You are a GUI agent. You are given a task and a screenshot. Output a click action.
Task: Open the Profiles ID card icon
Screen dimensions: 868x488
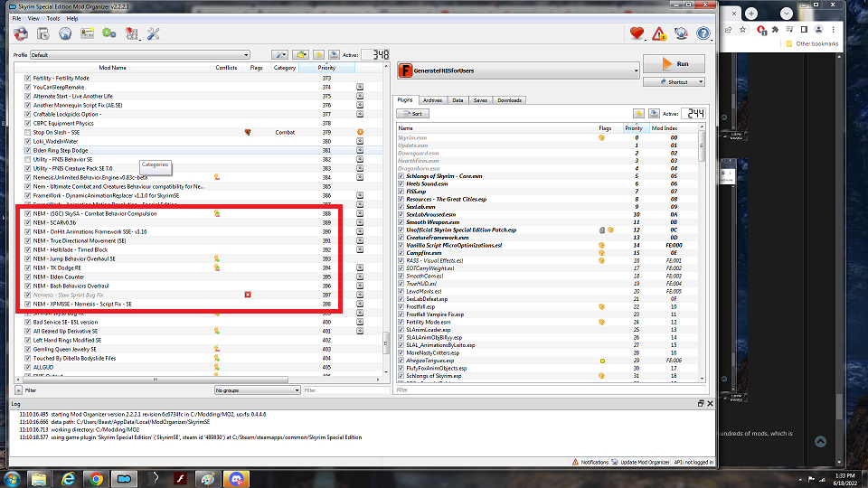click(87, 33)
